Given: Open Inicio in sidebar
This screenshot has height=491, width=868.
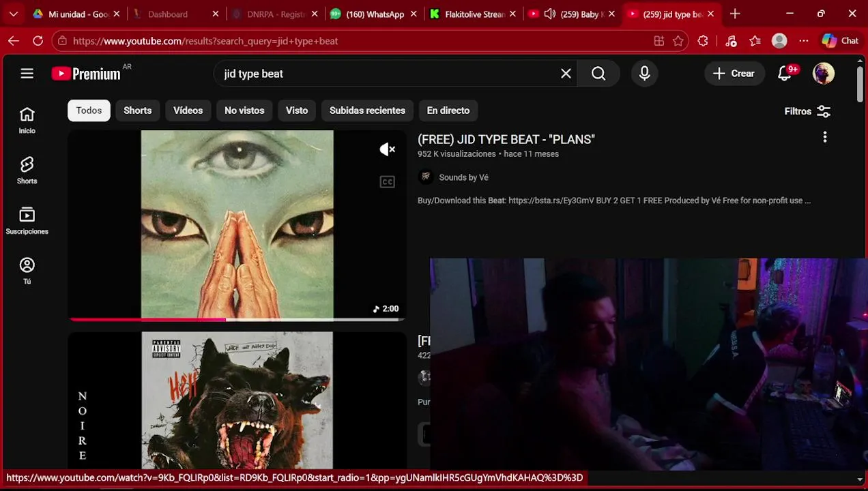Looking at the screenshot, I should (27, 121).
